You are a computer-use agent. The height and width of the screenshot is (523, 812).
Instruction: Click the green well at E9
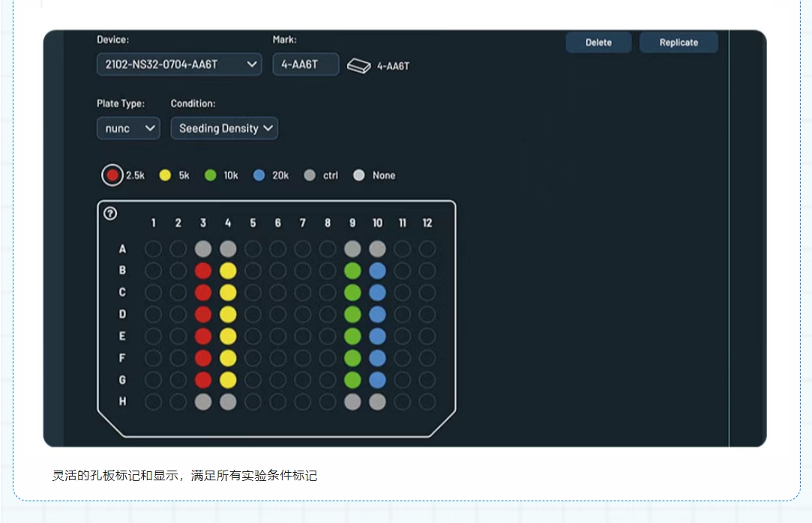(x=352, y=336)
